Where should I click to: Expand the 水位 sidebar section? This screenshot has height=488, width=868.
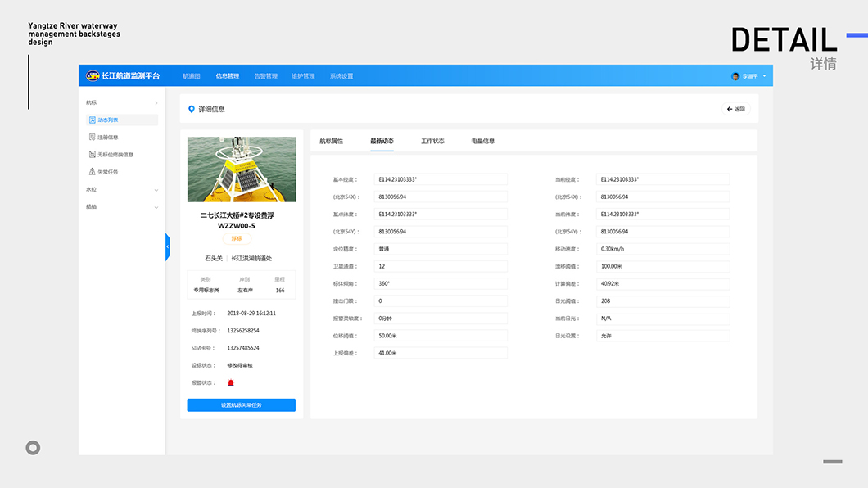(x=156, y=190)
